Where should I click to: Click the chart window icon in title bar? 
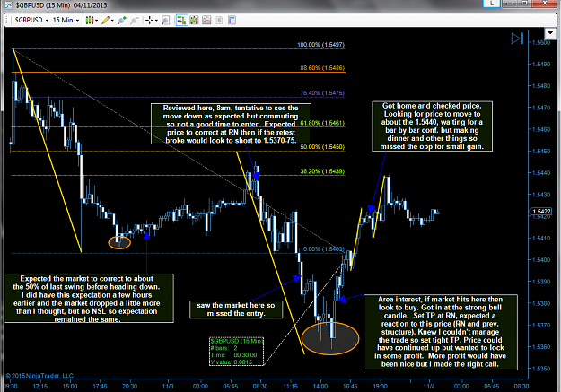[x=8, y=5]
